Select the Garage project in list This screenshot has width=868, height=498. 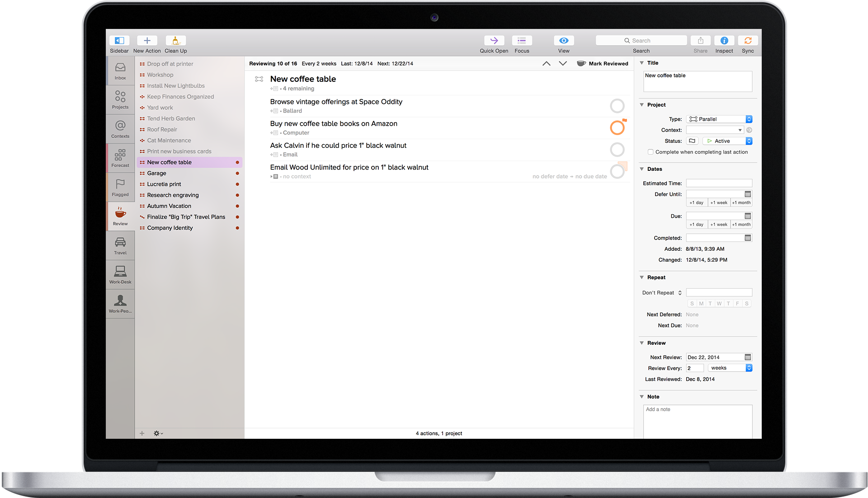[157, 174]
